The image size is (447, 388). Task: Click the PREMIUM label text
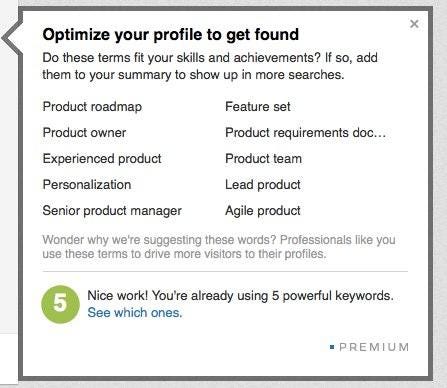(x=374, y=347)
